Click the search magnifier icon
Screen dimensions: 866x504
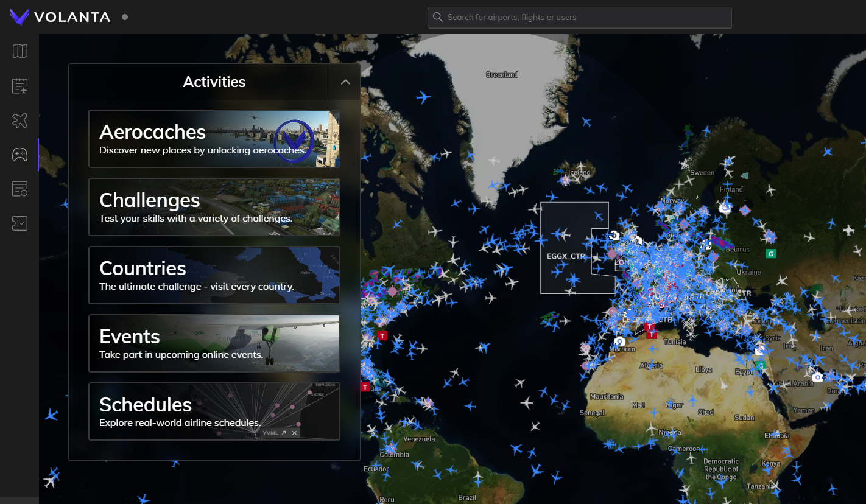(x=437, y=17)
